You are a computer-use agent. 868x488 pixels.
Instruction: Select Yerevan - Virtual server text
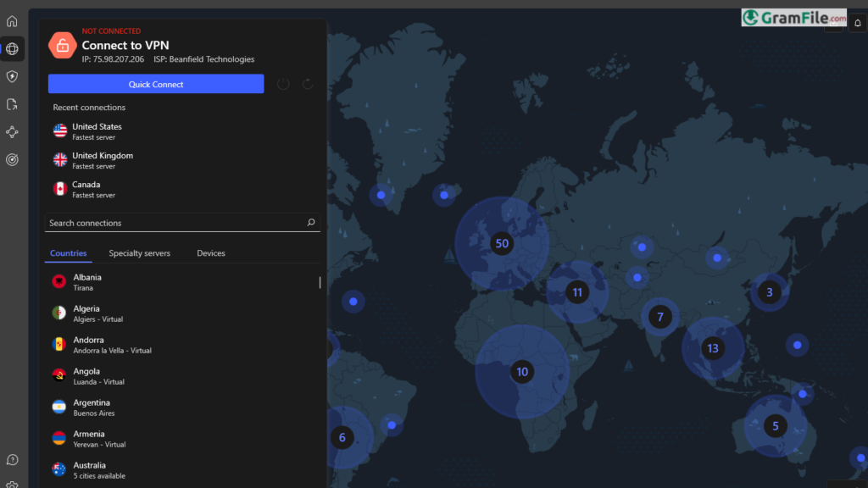pos(100,444)
